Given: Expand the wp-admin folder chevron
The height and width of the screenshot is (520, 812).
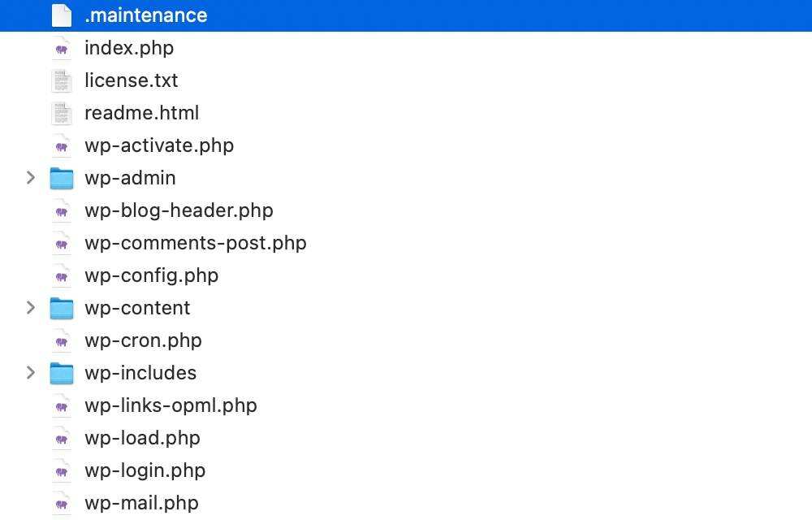Looking at the screenshot, I should tap(31, 178).
